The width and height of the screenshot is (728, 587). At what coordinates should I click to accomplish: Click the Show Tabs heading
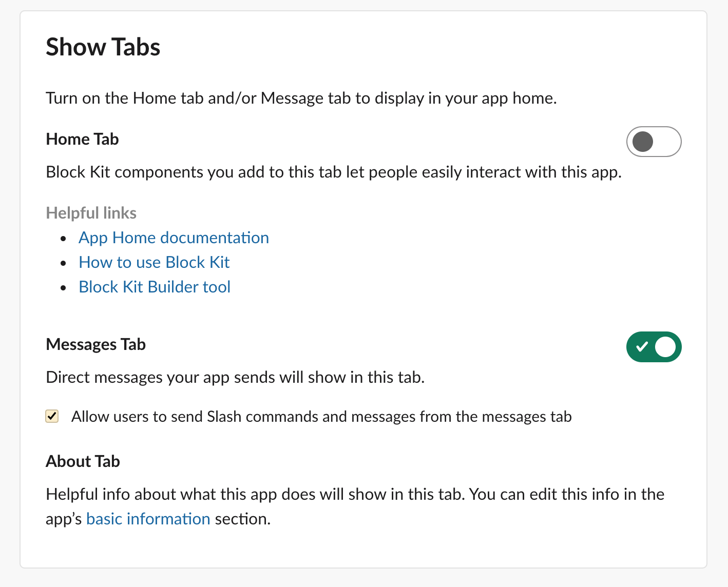coord(103,47)
